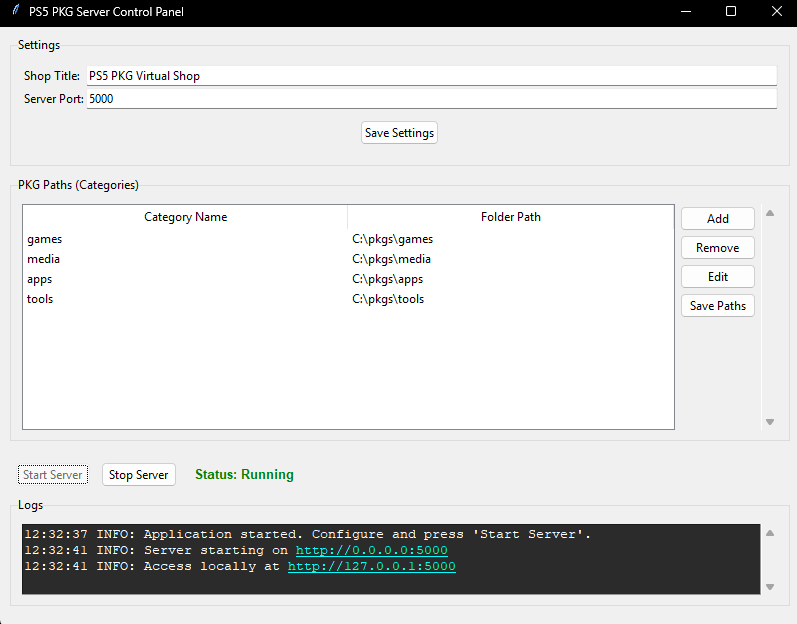Open the http://0.0.0.0:5000 log link
Screen dimensions: 797x624
[x=371, y=551]
